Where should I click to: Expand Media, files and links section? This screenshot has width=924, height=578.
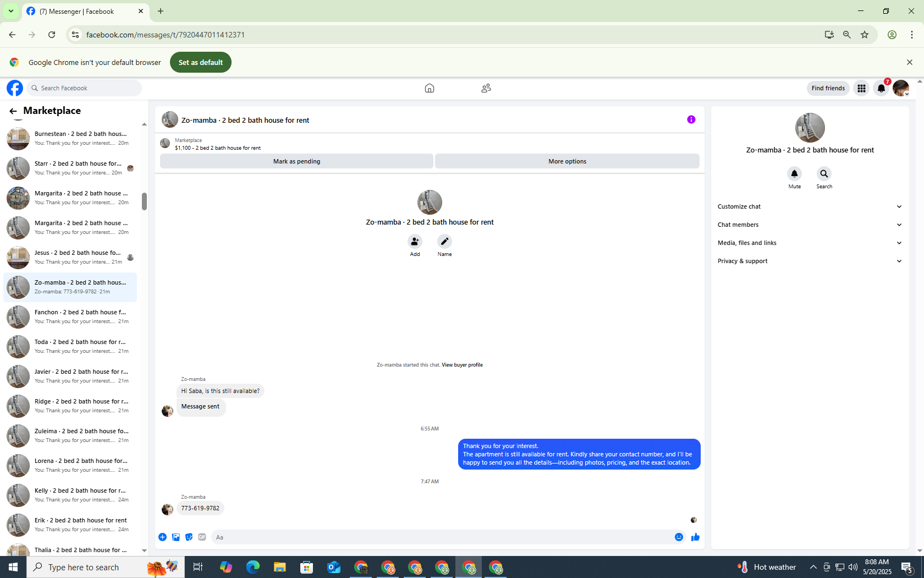(810, 243)
